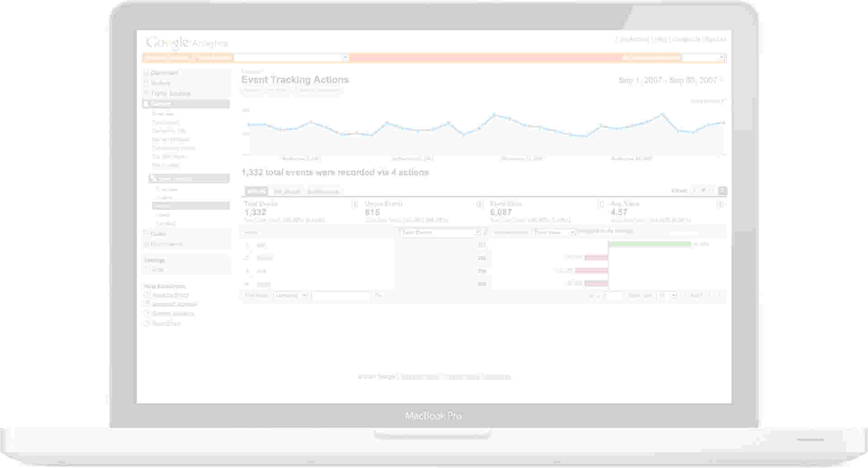Screen dimensions: 868x468
Task: Open the Show rows dropdown
Action: pyautogui.click(x=667, y=296)
